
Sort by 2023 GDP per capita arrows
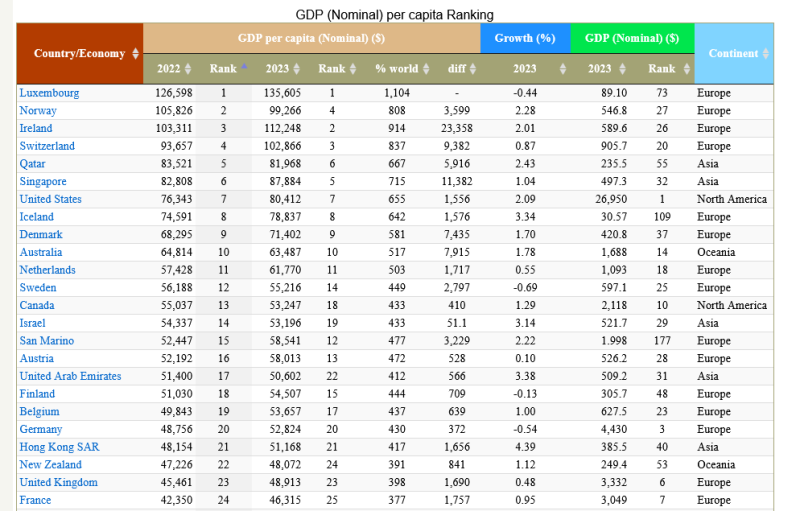click(296, 69)
